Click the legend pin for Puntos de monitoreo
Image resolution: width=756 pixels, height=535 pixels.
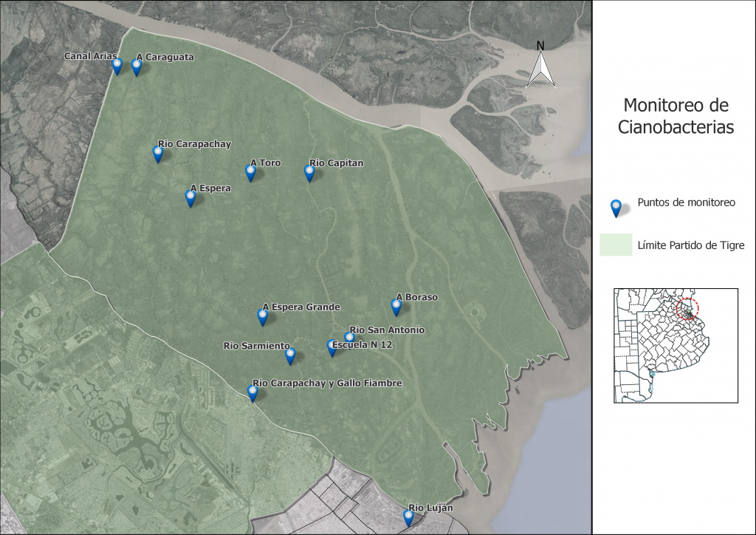tap(616, 208)
